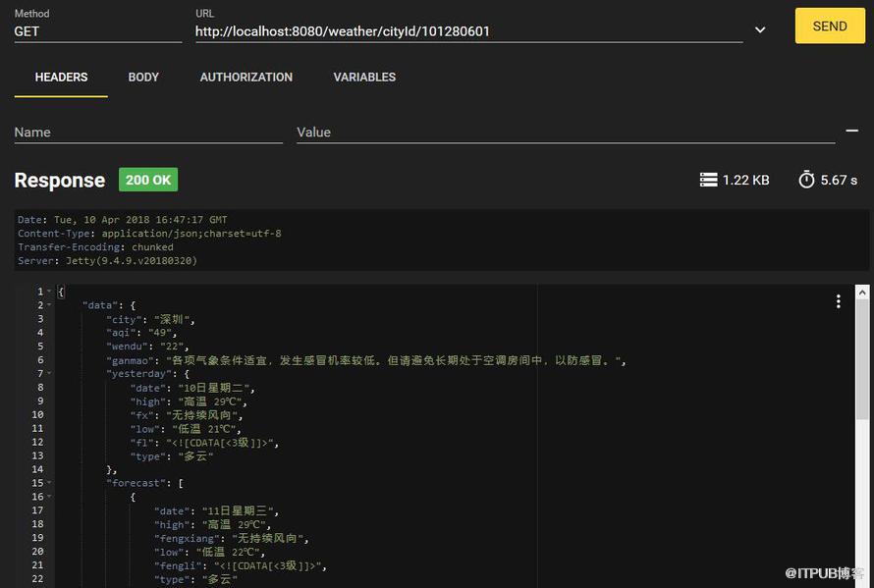Click the Content-Type response header line
This screenshot has height=588, width=874.
(149, 234)
